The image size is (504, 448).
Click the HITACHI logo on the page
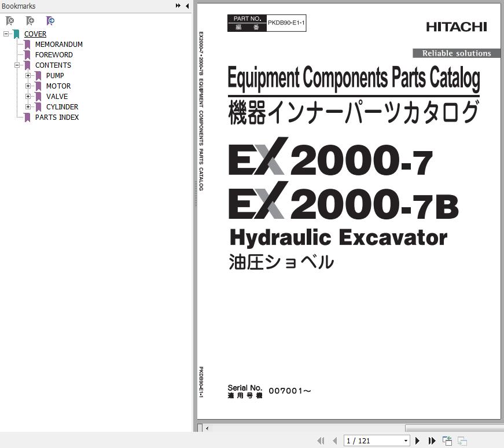tap(456, 27)
